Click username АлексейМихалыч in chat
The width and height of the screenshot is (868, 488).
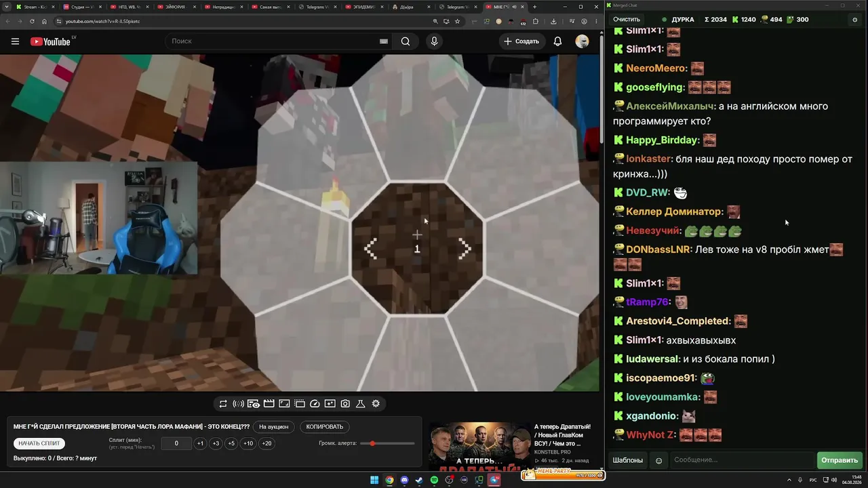(671, 106)
